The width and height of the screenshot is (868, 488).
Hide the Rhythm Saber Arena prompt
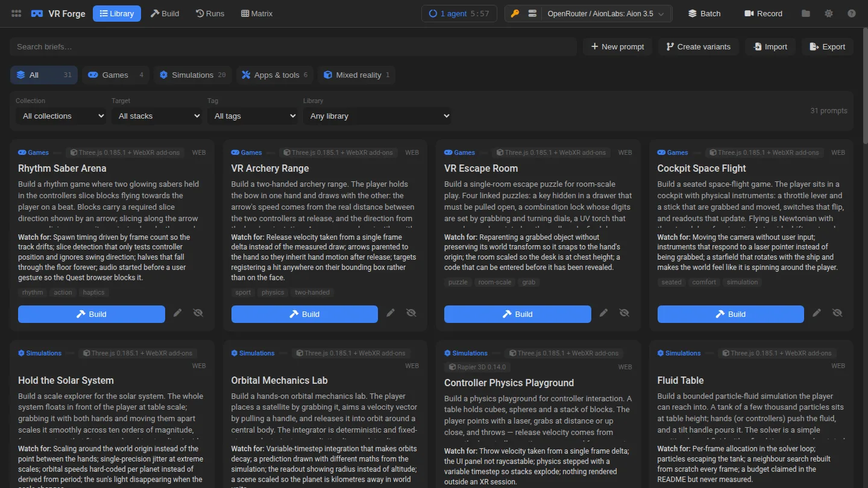pos(198,313)
